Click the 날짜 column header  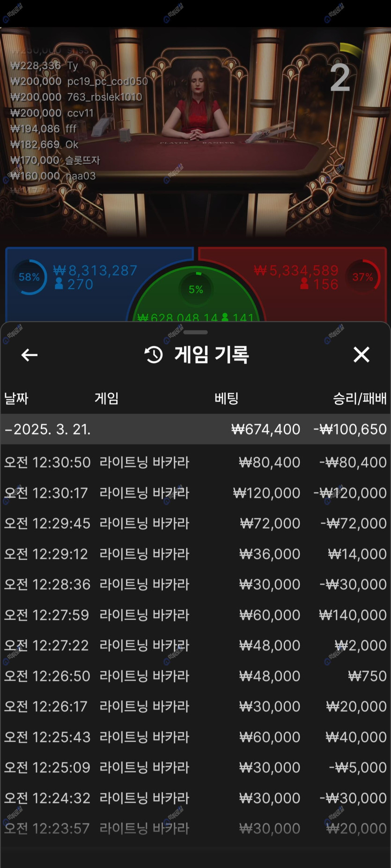pos(16,398)
